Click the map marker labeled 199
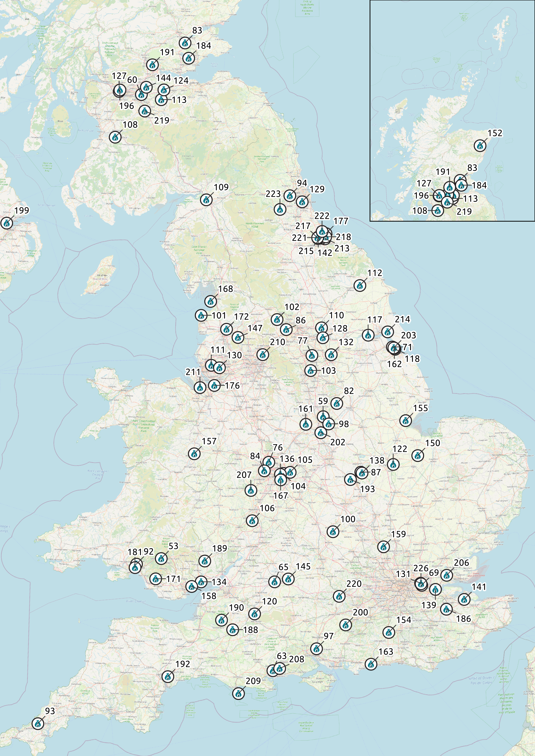Viewport: 535px width, 756px height. 7,223
